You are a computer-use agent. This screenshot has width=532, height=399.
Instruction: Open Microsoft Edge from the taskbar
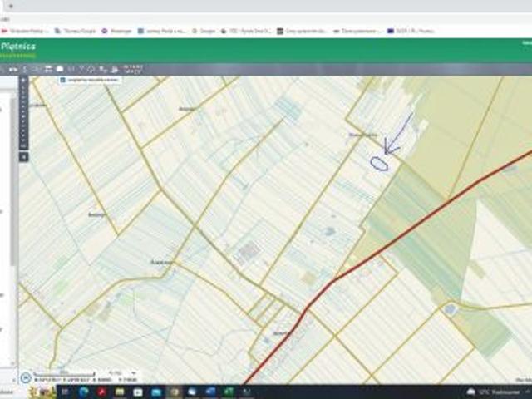click(82, 392)
